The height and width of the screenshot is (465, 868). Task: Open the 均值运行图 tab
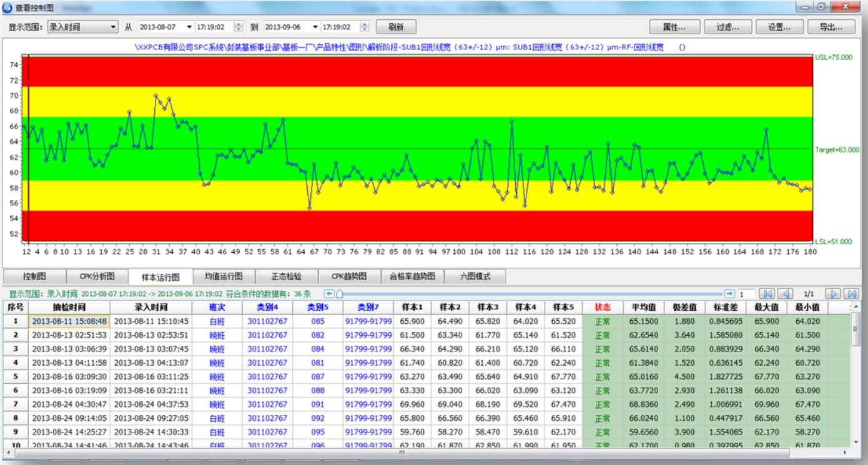[224, 277]
